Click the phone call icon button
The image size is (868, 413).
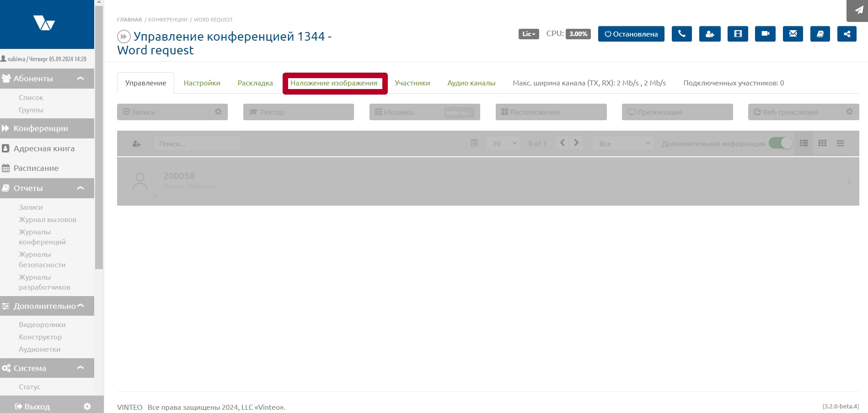681,34
